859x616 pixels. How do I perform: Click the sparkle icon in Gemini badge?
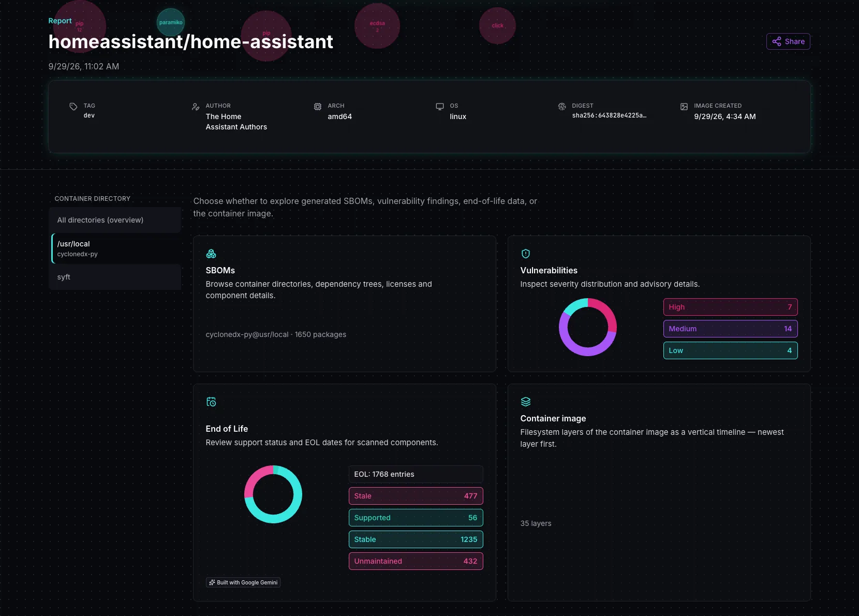pos(212,582)
